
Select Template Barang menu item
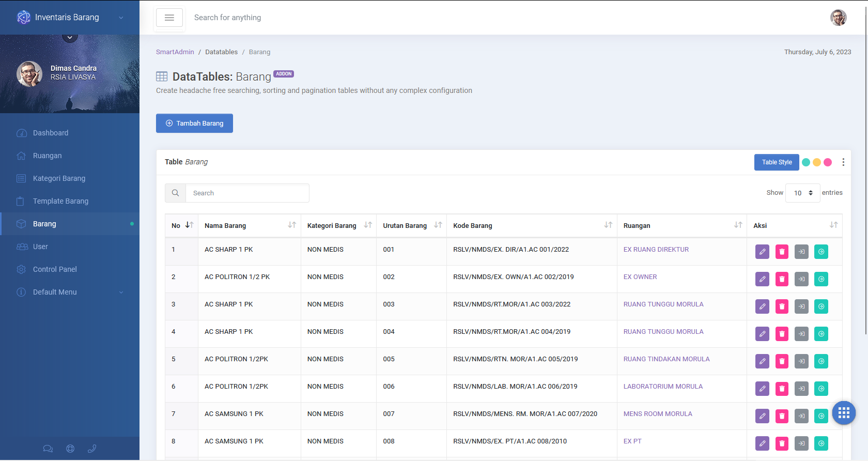(70, 201)
